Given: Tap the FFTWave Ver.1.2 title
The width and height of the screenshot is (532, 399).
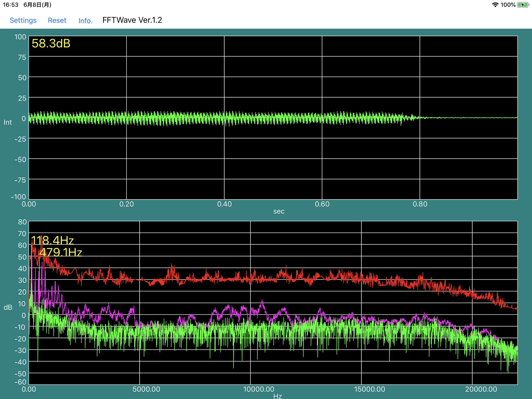Looking at the screenshot, I should (x=132, y=20).
